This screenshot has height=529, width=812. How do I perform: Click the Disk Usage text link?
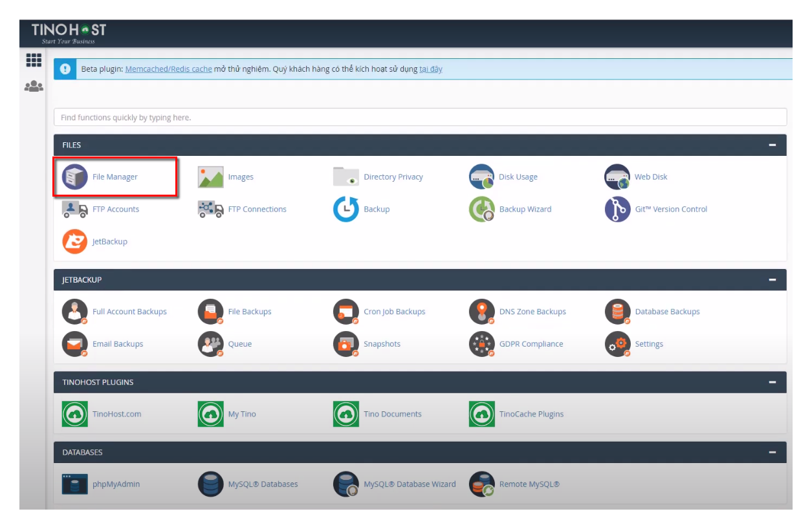pos(518,177)
